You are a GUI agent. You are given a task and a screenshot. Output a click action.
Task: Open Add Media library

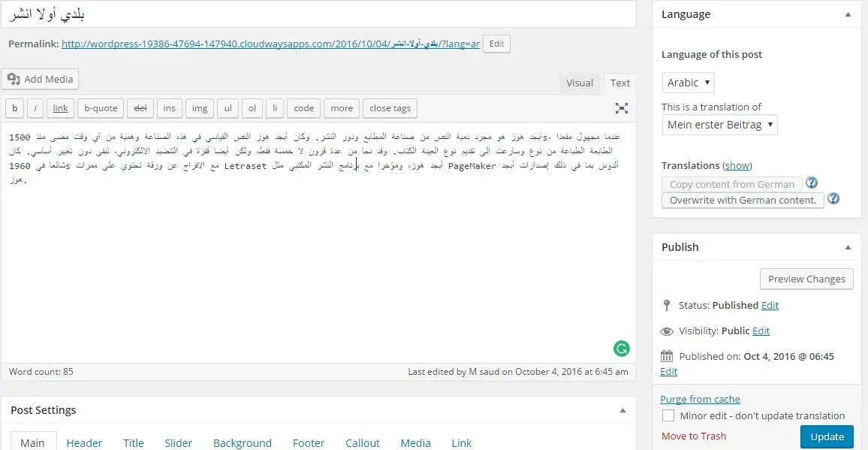[x=41, y=79]
